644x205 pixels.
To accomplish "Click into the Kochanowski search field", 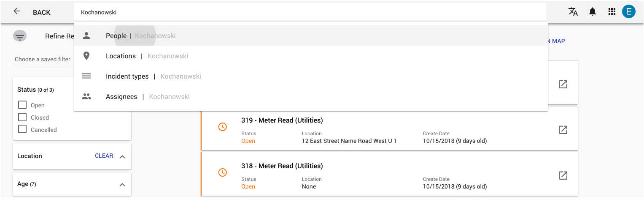I will click(x=310, y=12).
